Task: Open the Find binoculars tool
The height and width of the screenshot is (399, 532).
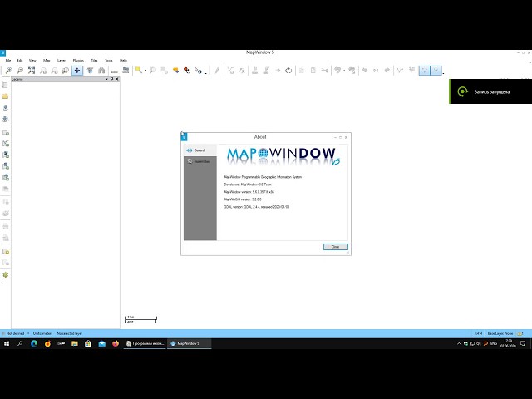Action: pos(101,70)
